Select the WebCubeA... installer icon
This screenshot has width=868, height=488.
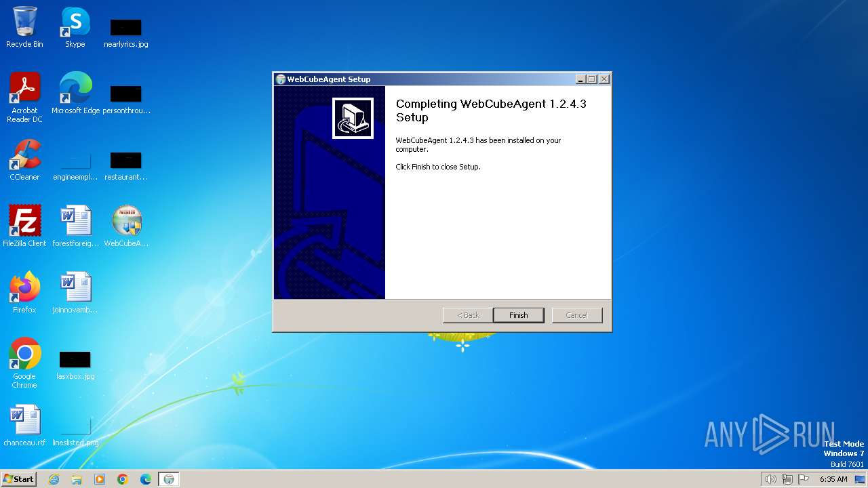pos(126,226)
